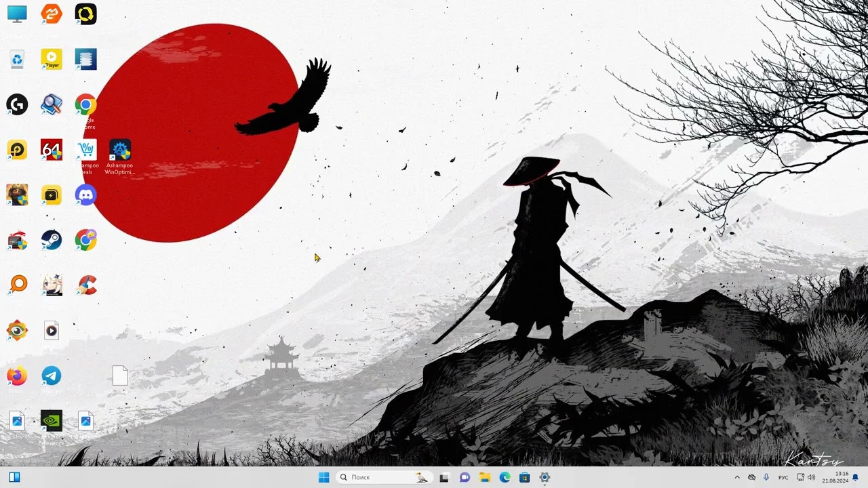Select the orange magnifier ring shortcut

(x=17, y=285)
